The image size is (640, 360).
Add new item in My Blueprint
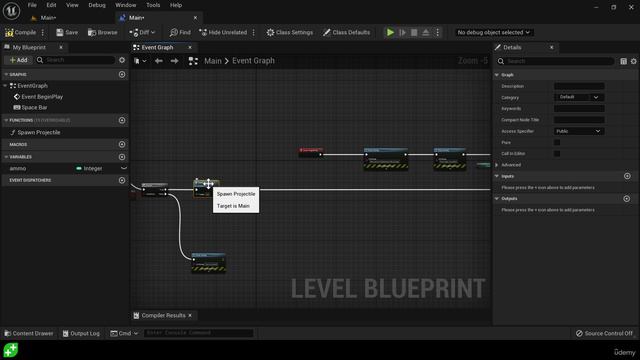(x=18, y=60)
